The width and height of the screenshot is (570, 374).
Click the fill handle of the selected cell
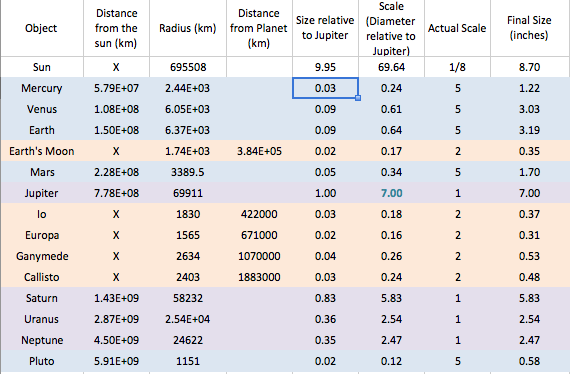[x=358, y=98]
